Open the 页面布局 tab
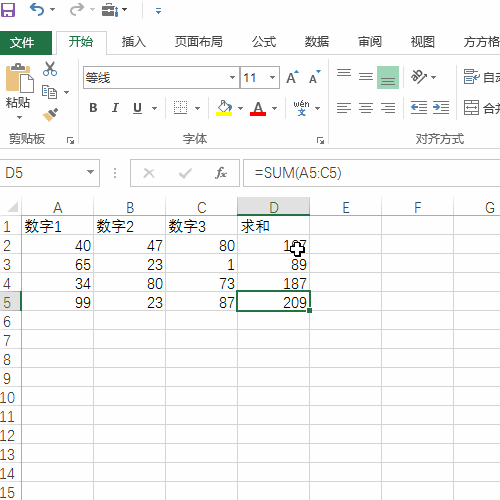The height and width of the screenshot is (500, 500). [199, 42]
